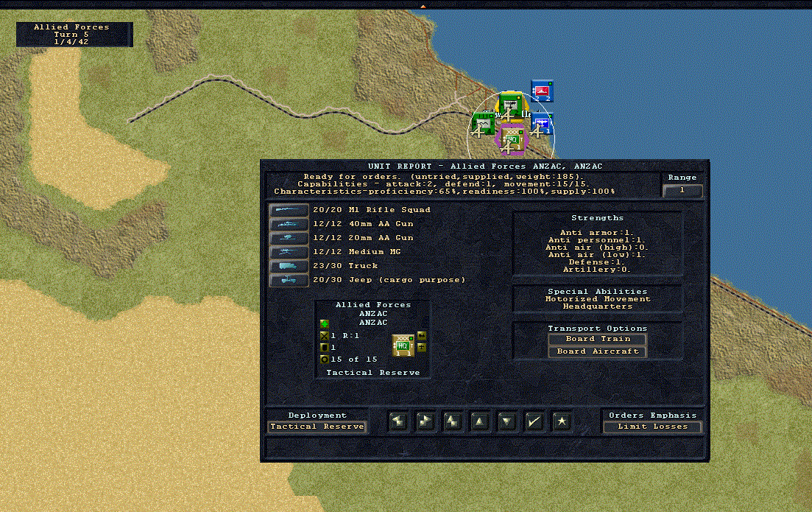Select the red naval unit counter at sea
The width and height of the screenshot is (812, 512).
pyautogui.click(x=543, y=91)
